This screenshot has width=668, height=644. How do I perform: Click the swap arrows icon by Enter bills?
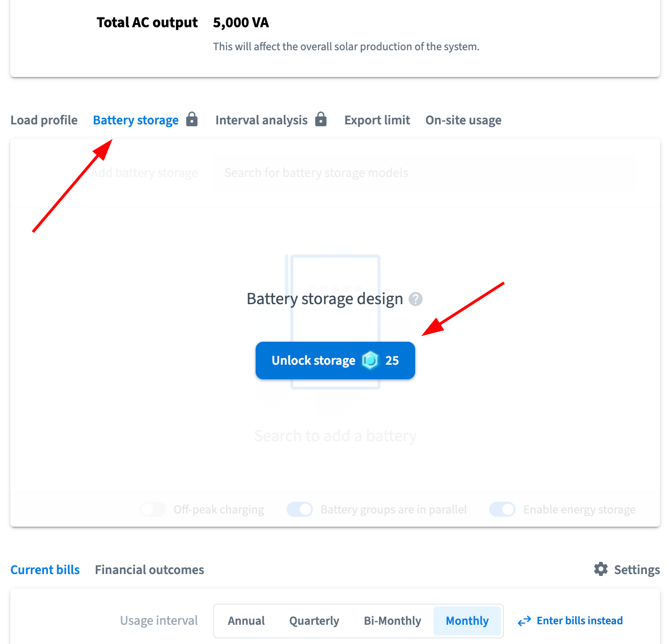pyautogui.click(x=524, y=621)
